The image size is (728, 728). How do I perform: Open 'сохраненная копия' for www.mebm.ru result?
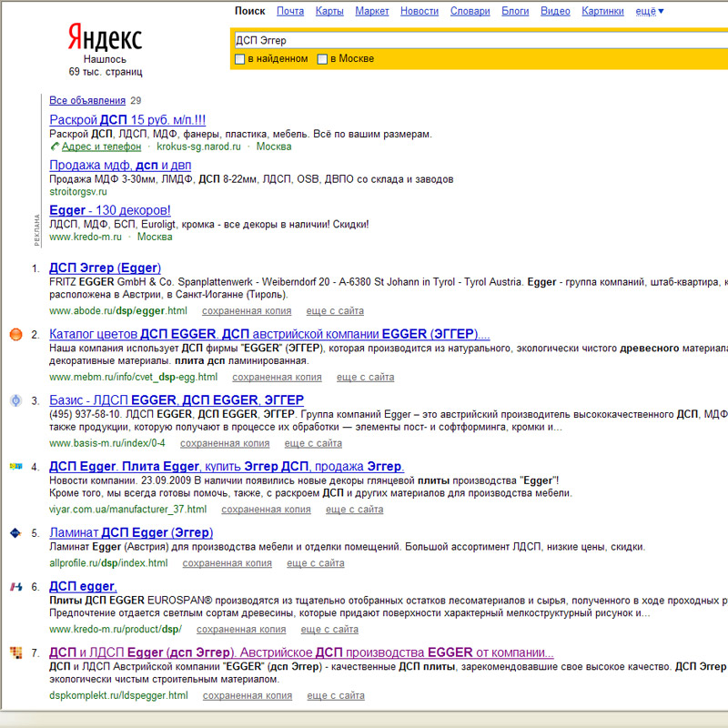(277, 378)
